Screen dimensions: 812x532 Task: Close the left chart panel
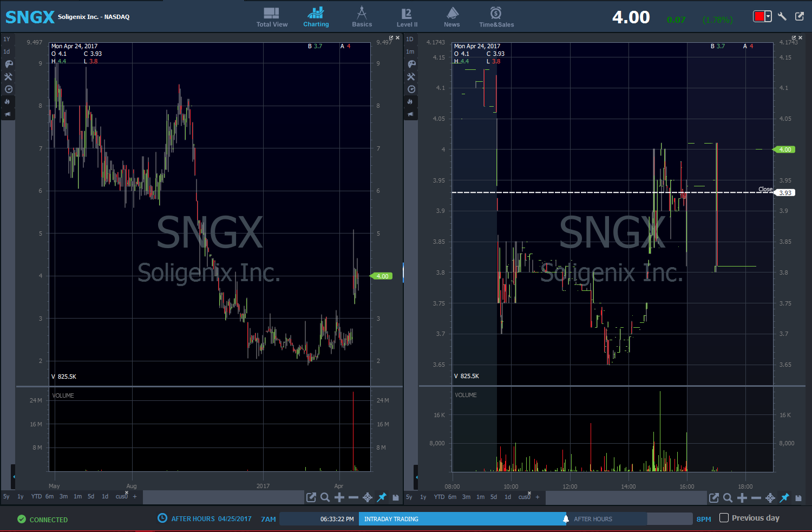click(x=397, y=38)
